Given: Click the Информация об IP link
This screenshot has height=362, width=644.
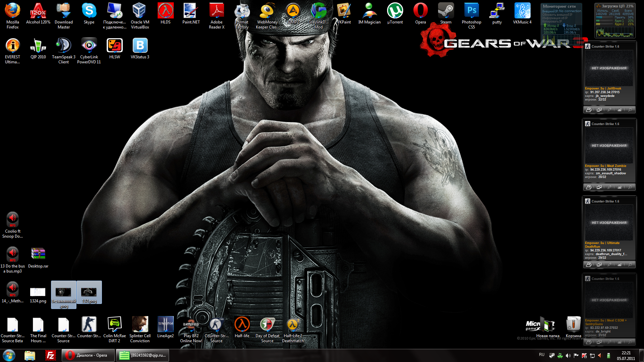Looking at the screenshot, I should point(555,18).
